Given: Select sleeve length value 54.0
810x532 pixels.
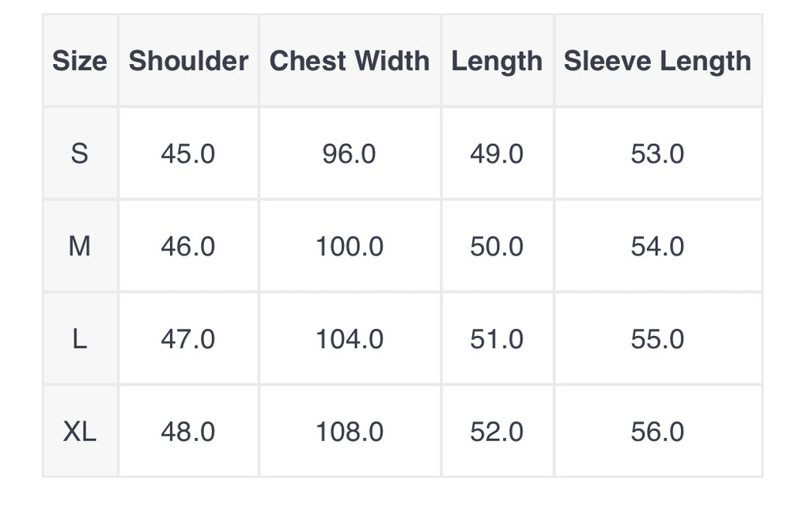Looking at the screenshot, I should coord(657,247).
